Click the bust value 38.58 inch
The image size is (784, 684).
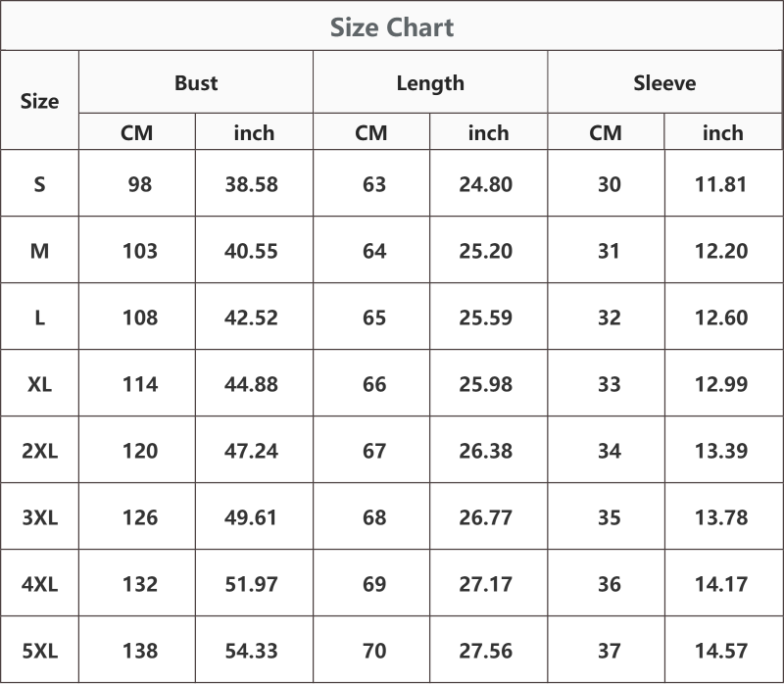tap(252, 184)
